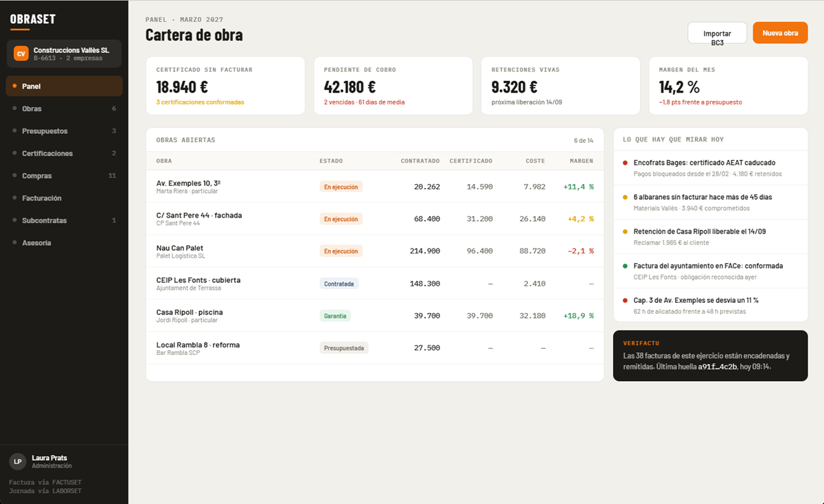Click 'próxima liberación 14/09' text
Image resolution: width=824 pixels, height=504 pixels.
point(527,102)
